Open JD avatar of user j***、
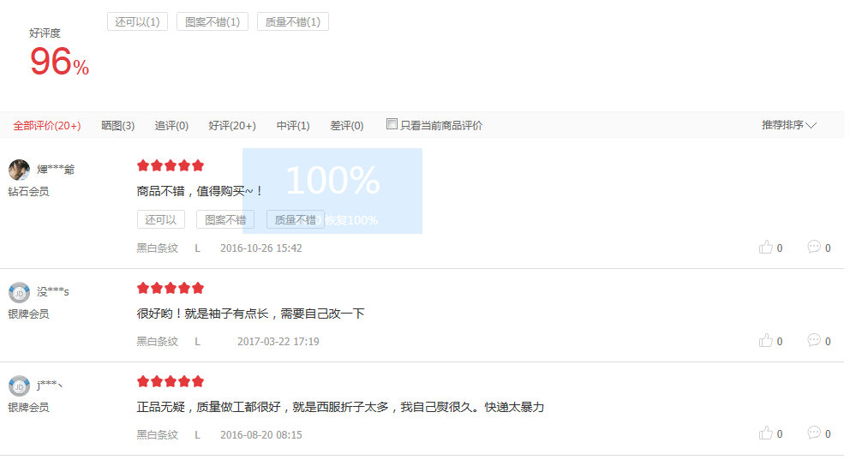 pos(19,385)
